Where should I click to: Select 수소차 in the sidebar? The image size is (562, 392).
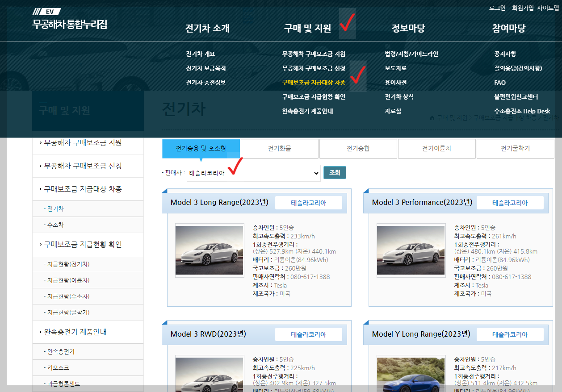coord(57,225)
